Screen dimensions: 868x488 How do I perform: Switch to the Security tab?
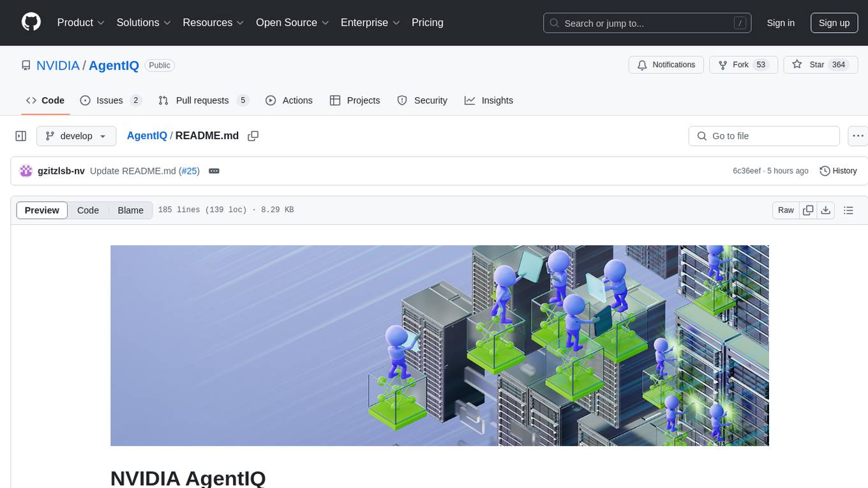[423, 100]
